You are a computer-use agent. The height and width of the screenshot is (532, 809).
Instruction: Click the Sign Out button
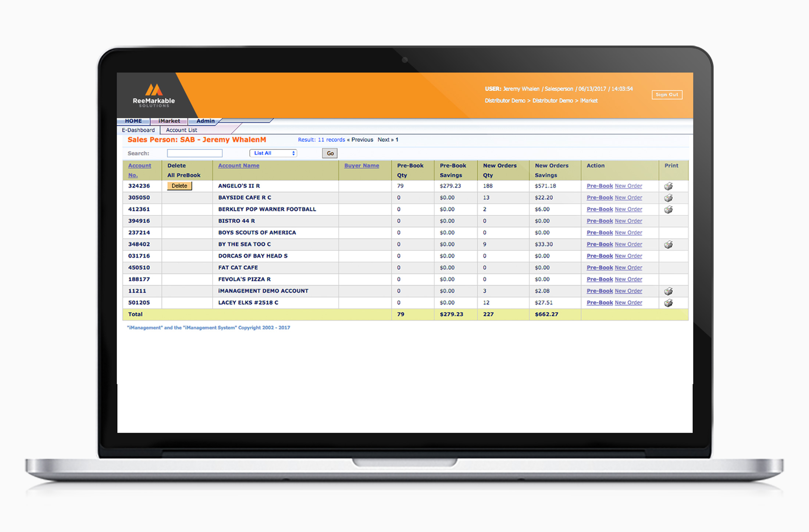667,95
